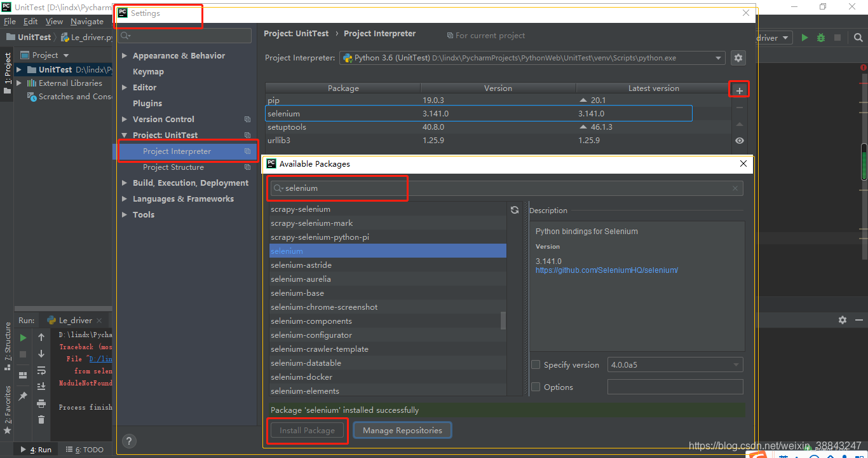Clear the selenium search field with X
The image size is (868, 458).
pyautogui.click(x=735, y=188)
